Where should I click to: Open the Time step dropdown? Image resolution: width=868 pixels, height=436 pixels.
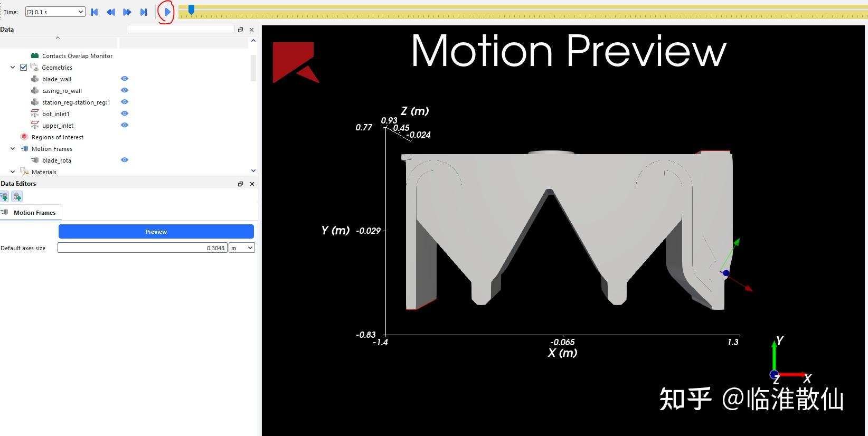click(55, 12)
